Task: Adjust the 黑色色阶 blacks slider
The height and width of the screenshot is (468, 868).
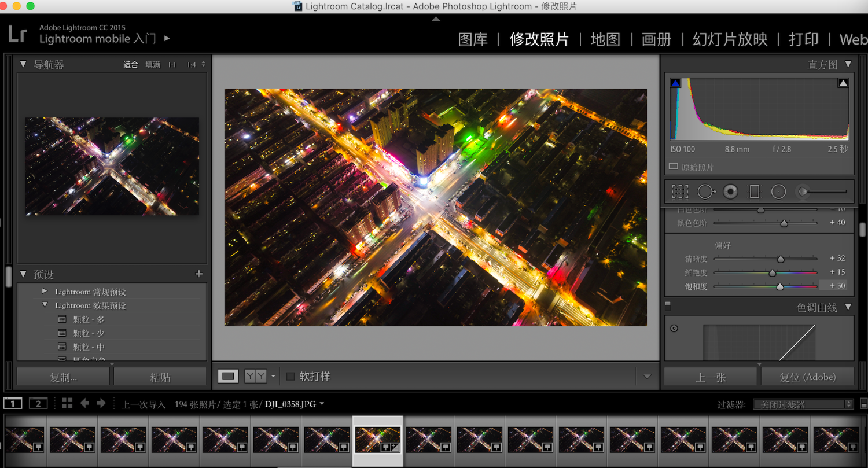Action: click(x=784, y=223)
